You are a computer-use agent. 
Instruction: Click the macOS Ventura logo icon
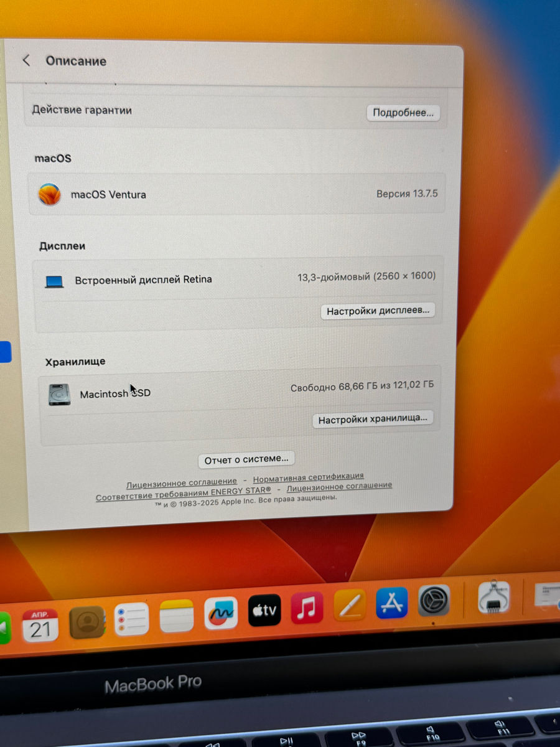[49, 194]
